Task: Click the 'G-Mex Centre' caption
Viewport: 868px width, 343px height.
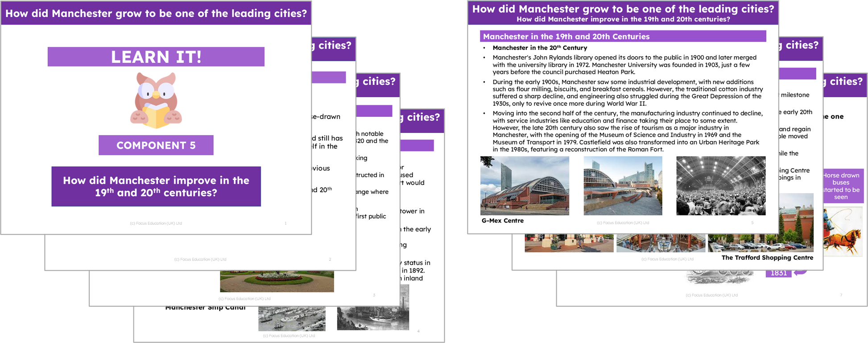Action: pyautogui.click(x=503, y=220)
